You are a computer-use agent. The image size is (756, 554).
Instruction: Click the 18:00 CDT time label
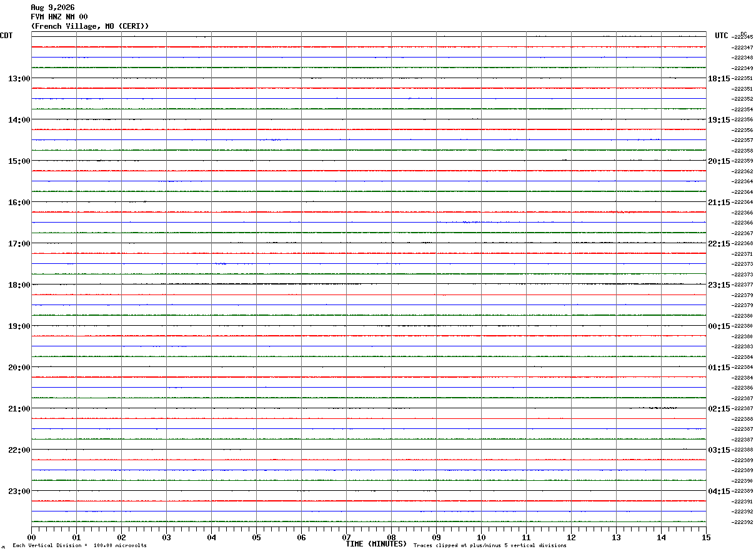point(19,285)
